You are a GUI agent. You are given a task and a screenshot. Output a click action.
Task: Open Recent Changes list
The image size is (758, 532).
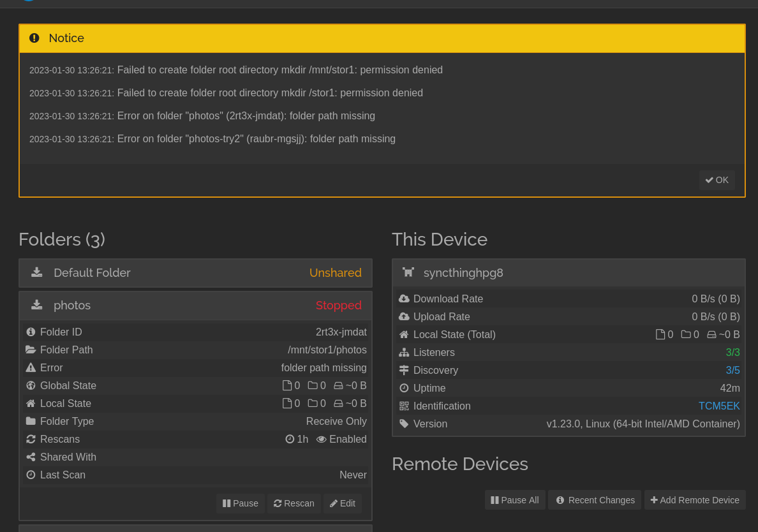(595, 500)
